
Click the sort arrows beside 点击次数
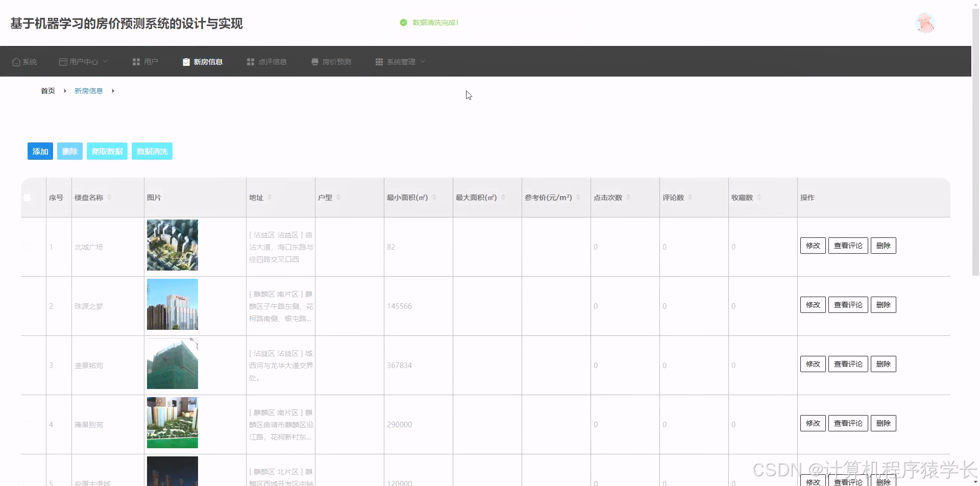click(x=628, y=198)
